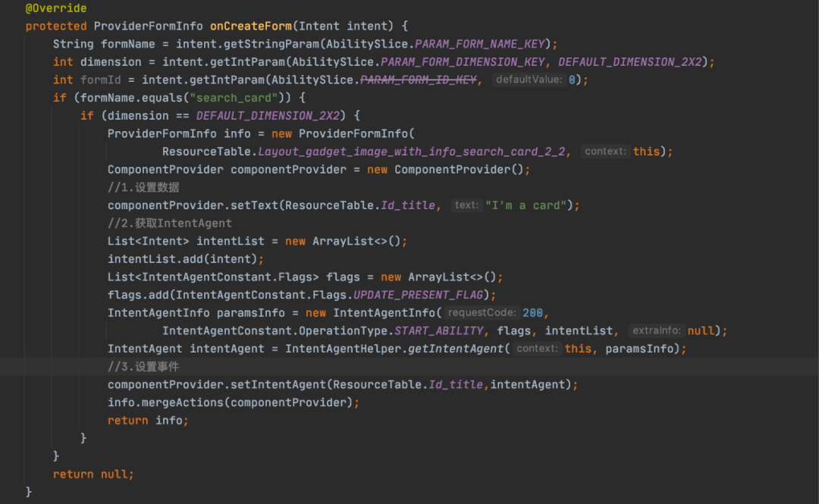Click the greyed-out formId variable

click(x=100, y=80)
